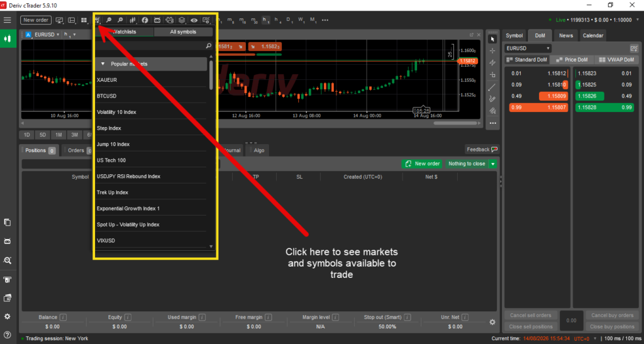644x344 pixels.
Task: Open the Algo tab
Action: 258,150
